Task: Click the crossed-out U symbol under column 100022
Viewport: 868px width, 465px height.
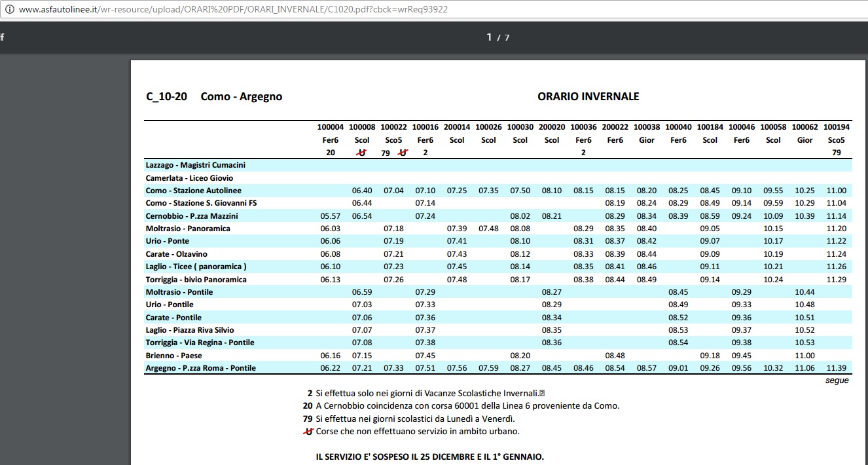Action: [403, 153]
